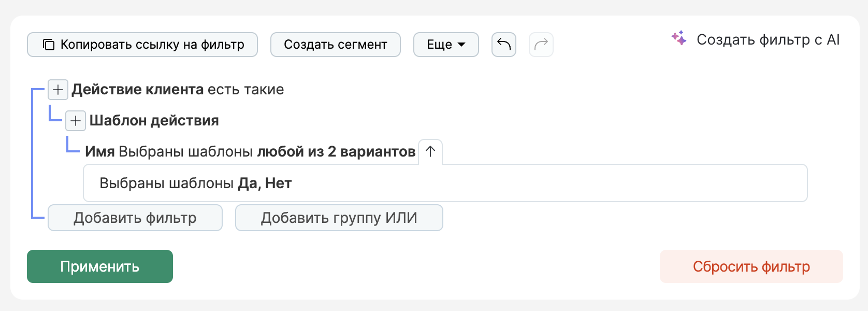Click the copy icon in Копировать ссылку button
The height and width of the screenshot is (311, 868).
(48, 45)
